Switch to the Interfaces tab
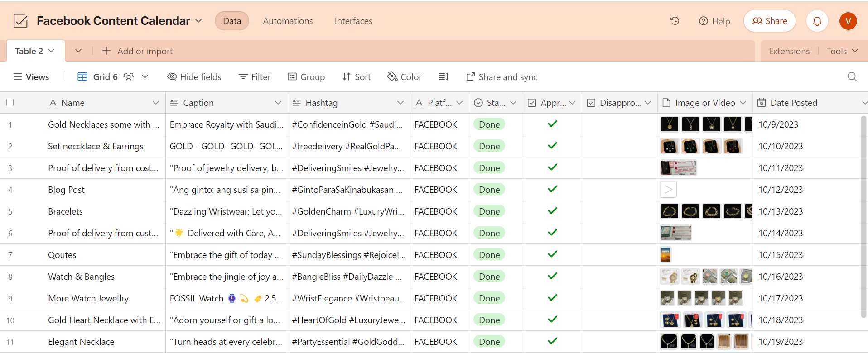The height and width of the screenshot is (353, 868). click(x=353, y=21)
